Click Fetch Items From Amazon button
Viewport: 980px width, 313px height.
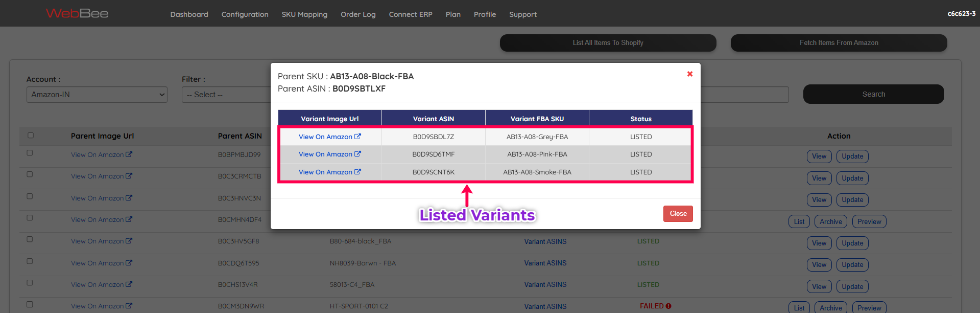click(839, 43)
